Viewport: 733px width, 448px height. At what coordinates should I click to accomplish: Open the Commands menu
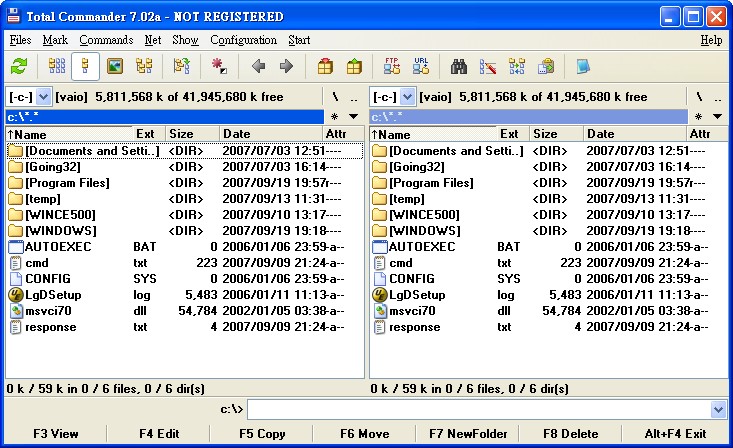(106, 40)
